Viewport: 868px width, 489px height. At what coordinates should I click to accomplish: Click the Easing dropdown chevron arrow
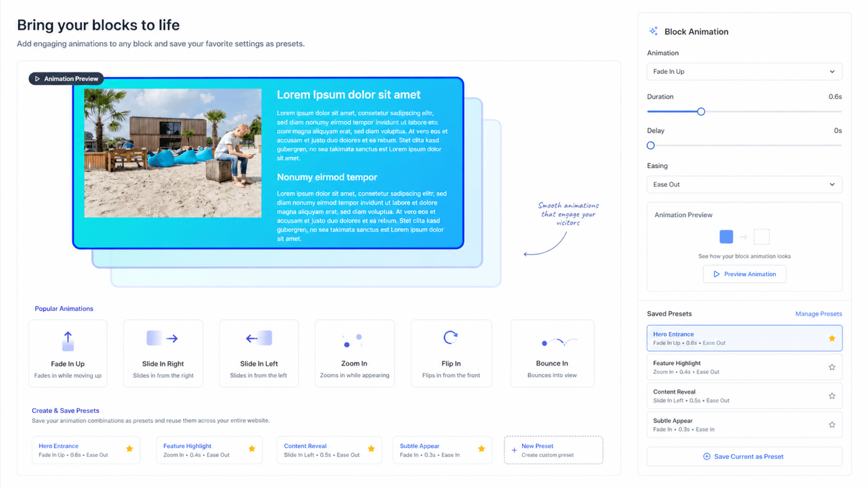(x=832, y=185)
